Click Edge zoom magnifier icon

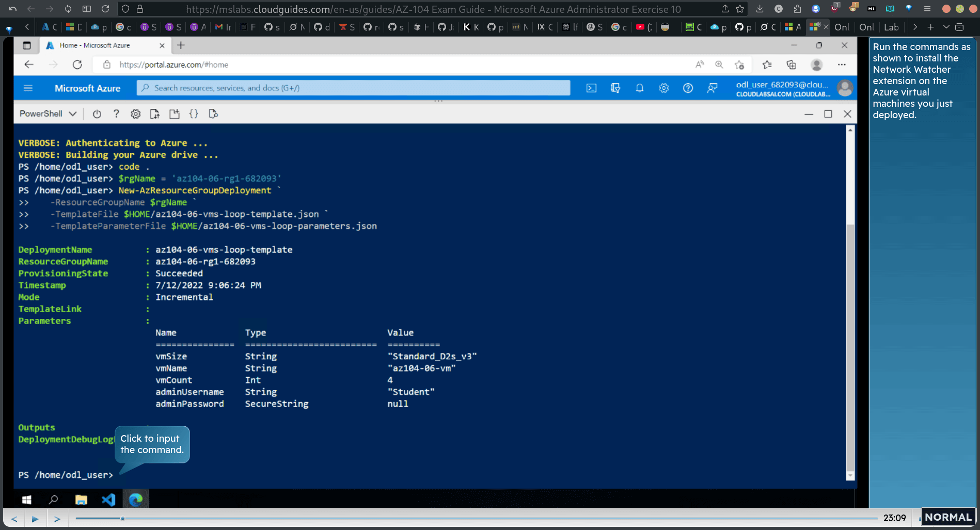coord(719,65)
